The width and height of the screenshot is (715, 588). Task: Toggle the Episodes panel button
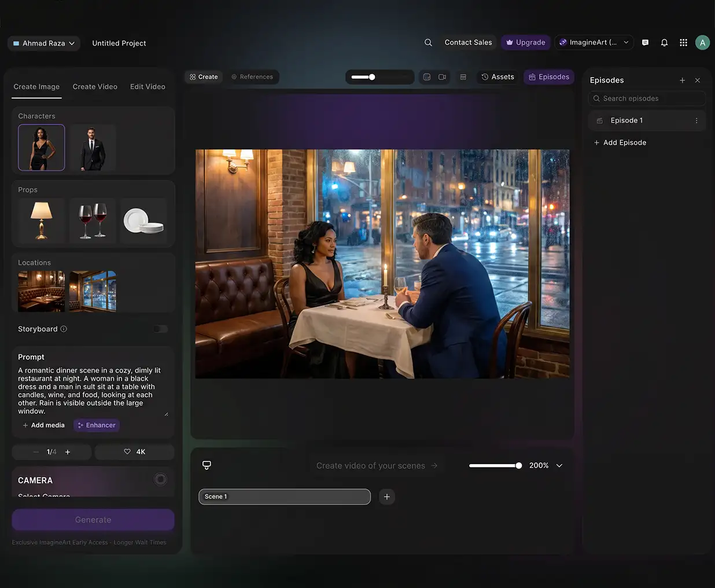(549, 77)
